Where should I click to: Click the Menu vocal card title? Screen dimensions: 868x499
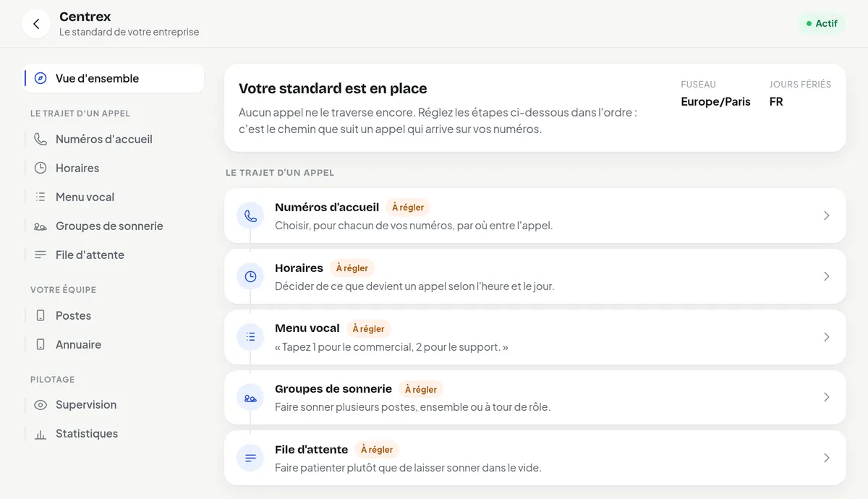tap(307, 328)
